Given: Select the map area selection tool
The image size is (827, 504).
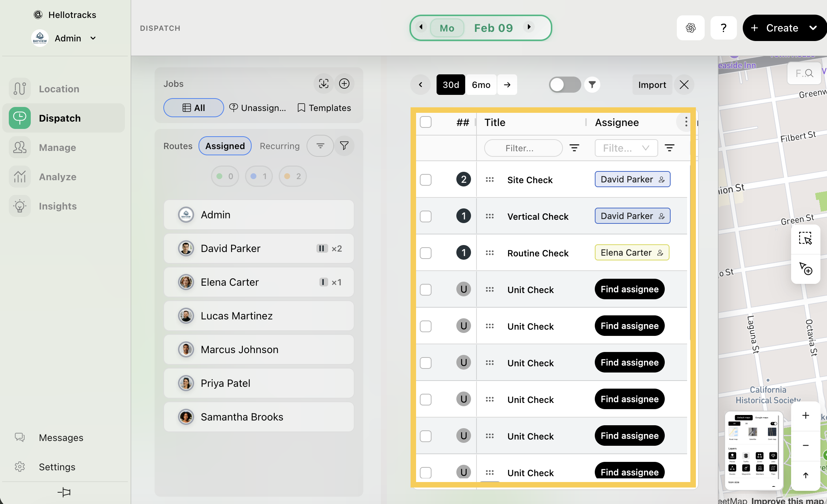Looking at the screenshot, I should click(x=805, y=238).
